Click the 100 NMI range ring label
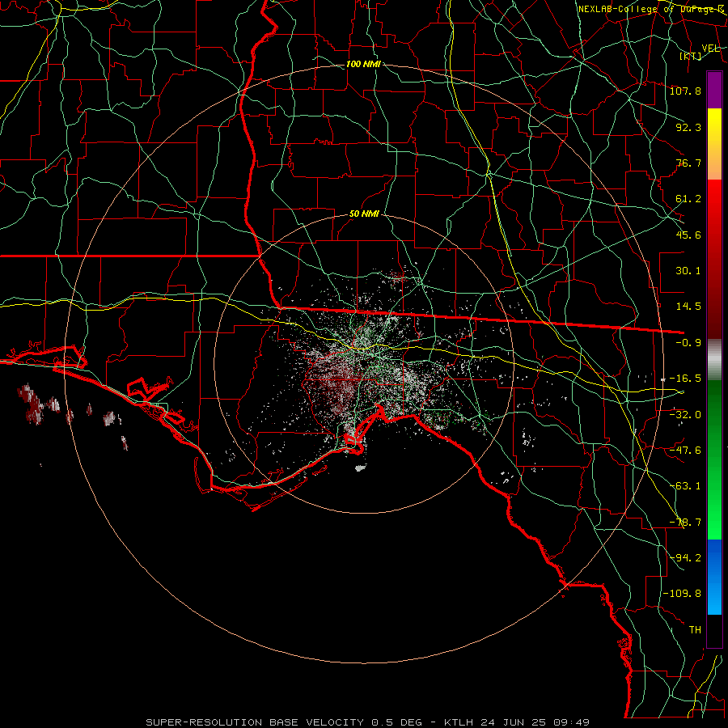 coord(363,64)
